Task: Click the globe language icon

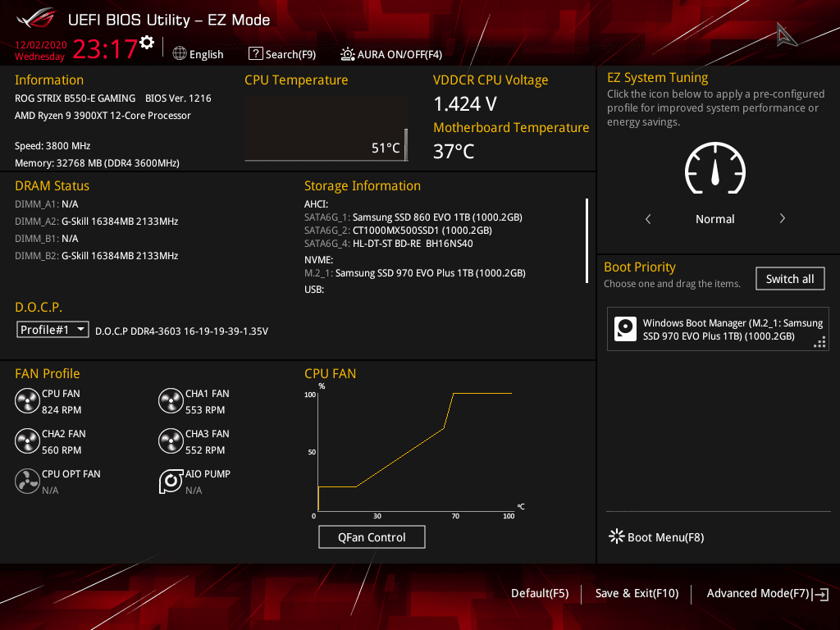Action: [x=180, y=53]
